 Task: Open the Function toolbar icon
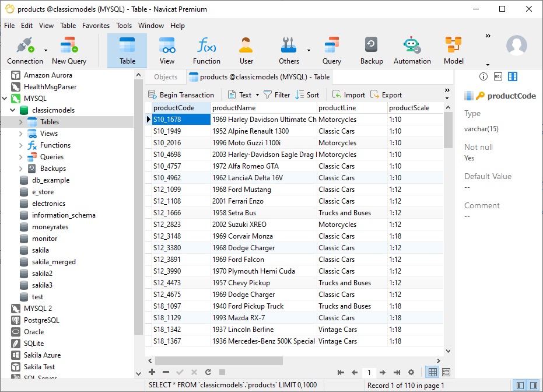tap(206, 51)
